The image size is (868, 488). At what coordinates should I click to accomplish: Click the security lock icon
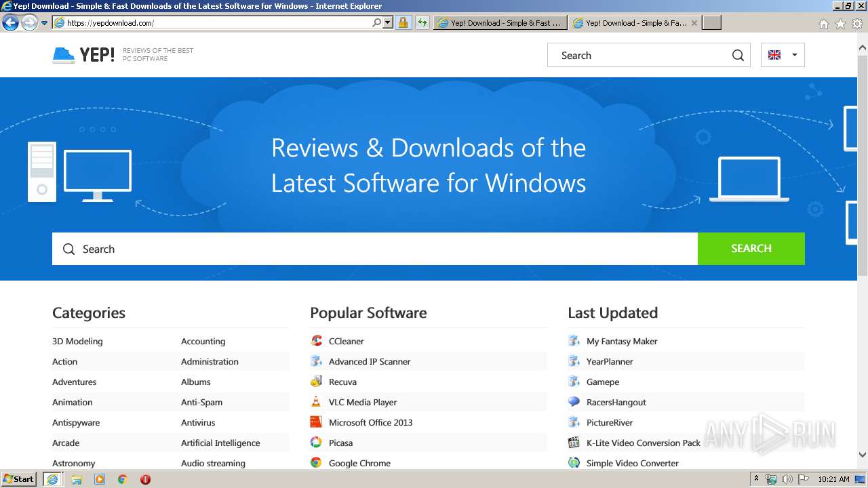point(403,22)
